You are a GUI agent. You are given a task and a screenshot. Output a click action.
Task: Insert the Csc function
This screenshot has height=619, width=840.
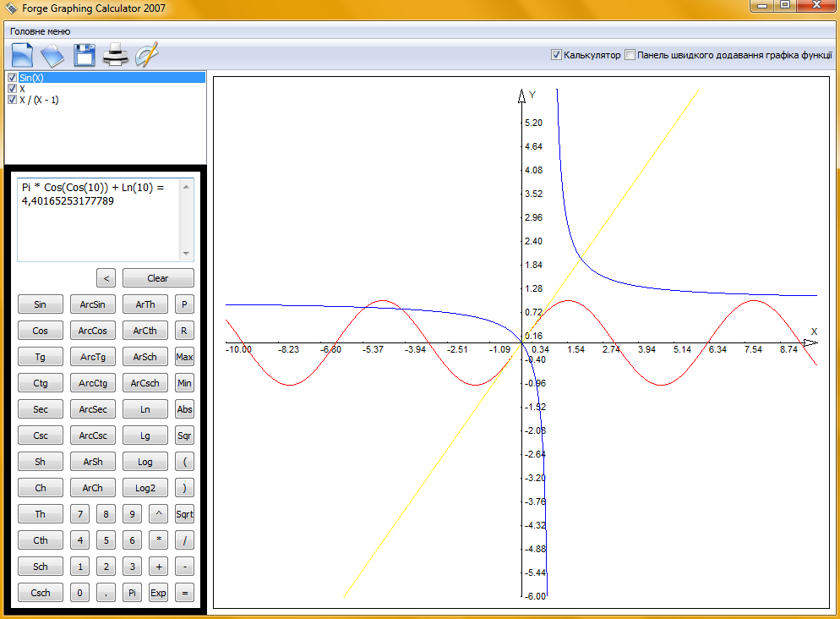[41, 435]
